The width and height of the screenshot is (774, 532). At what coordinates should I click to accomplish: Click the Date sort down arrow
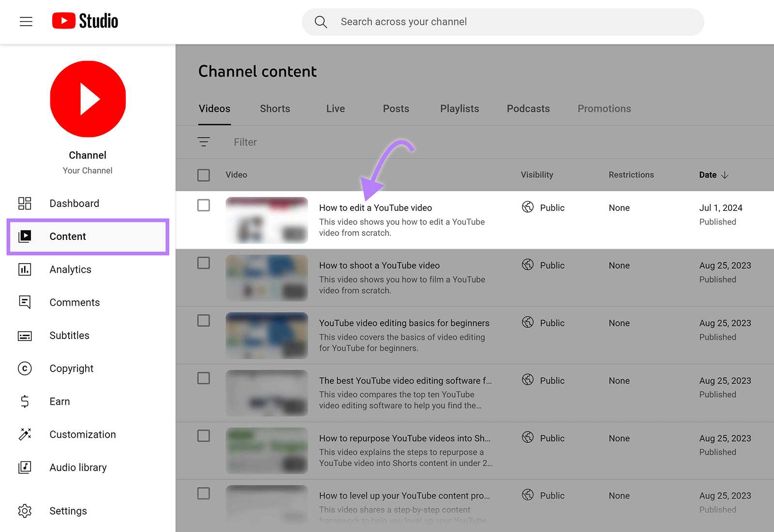(x=725, y=175)
